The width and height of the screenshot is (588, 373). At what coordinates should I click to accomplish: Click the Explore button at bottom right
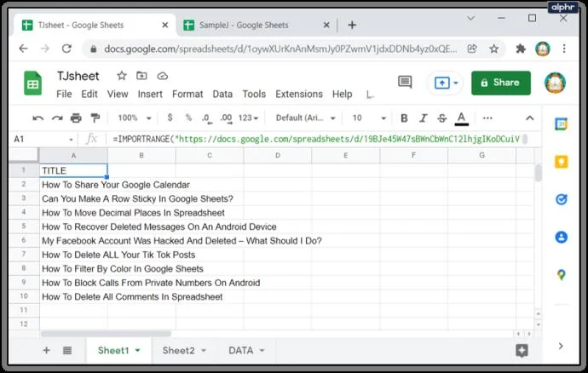click(x=522, y=351)
